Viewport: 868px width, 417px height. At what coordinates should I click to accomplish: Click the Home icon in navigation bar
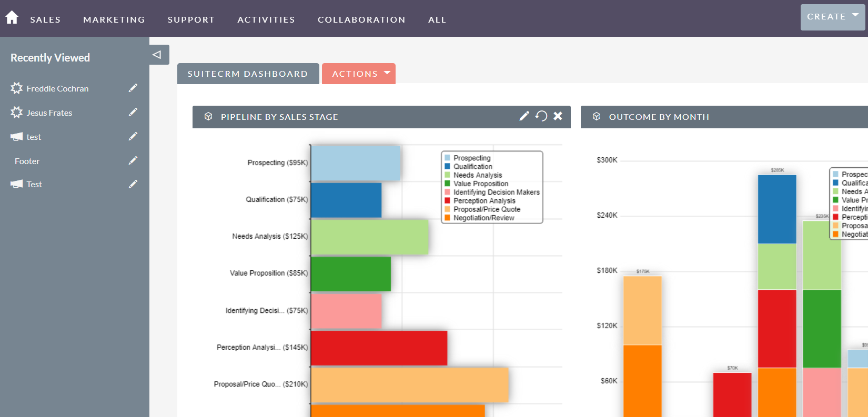pyautogui.click(x=12, y=17)
